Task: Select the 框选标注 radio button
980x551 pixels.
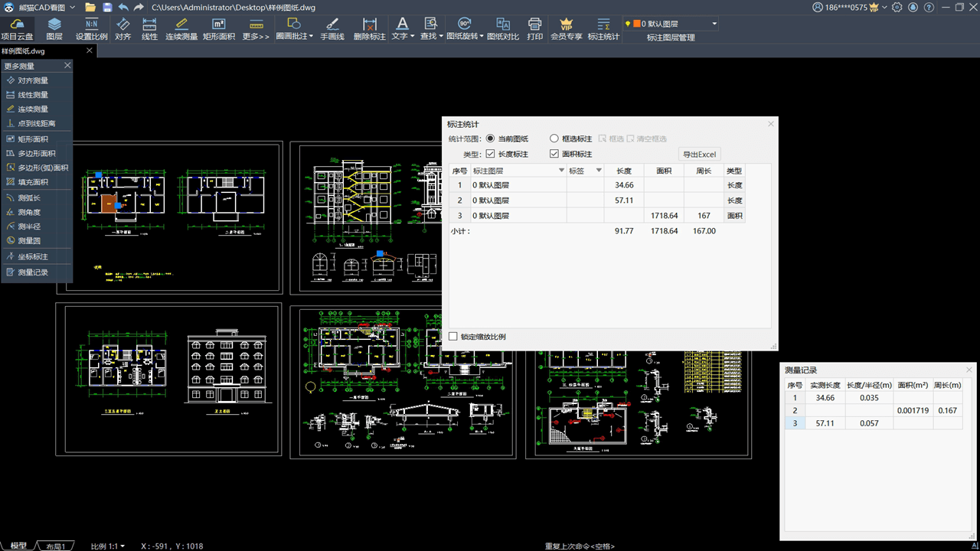Action: [554, 139]
